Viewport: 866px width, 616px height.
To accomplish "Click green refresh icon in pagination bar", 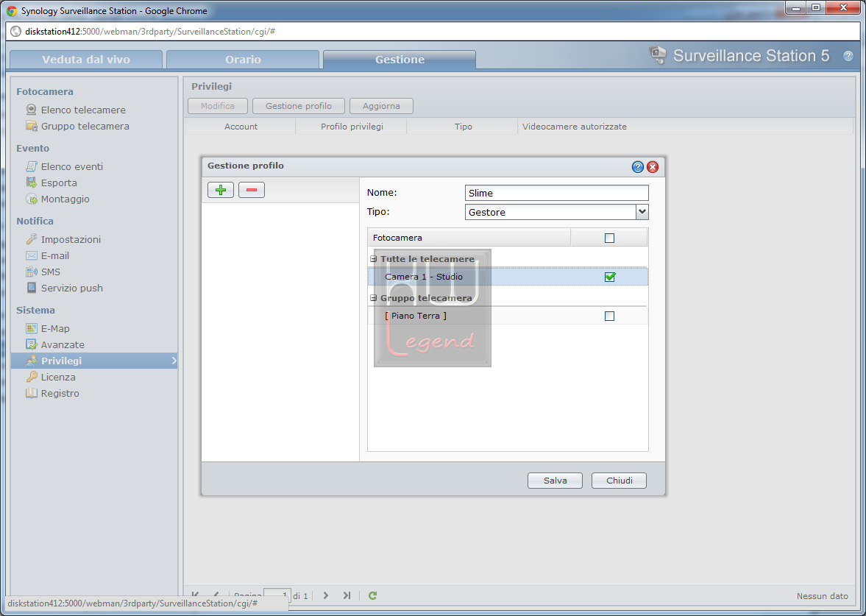I will point(373,595).
